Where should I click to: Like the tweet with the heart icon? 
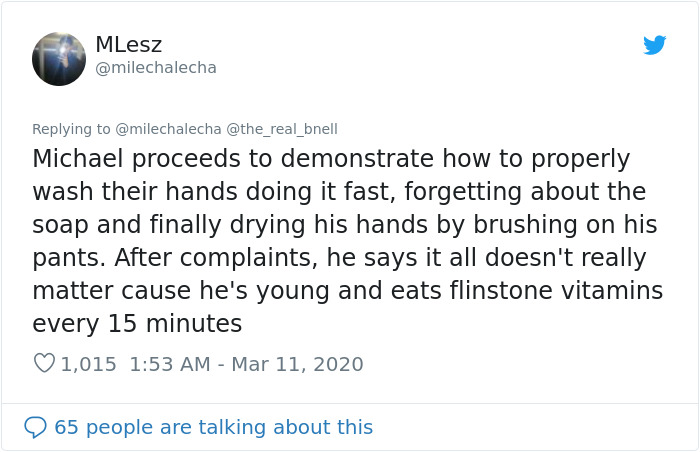point(44,364)
